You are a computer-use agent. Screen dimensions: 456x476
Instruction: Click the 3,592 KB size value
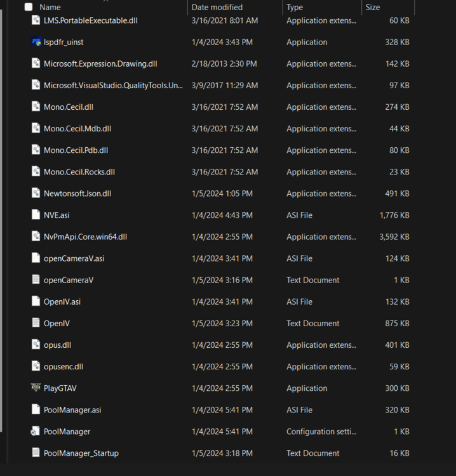tap(394, 237)
